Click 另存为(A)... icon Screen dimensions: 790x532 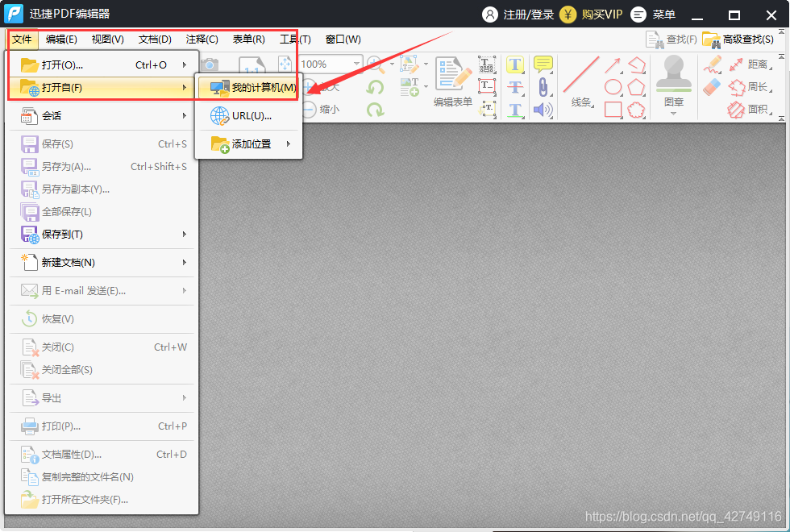pyautogui.click(x=29, y=167)
